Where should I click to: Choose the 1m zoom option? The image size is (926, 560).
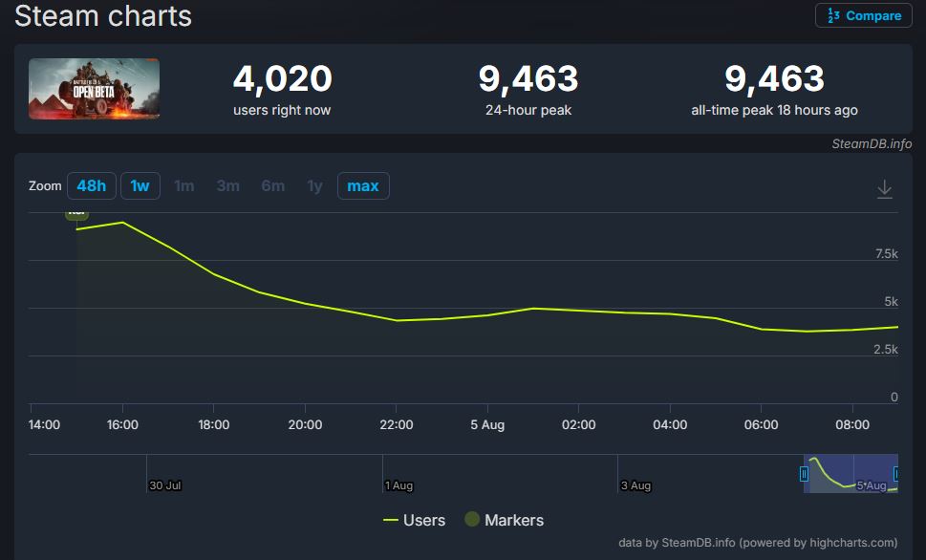tap(183, 185)
